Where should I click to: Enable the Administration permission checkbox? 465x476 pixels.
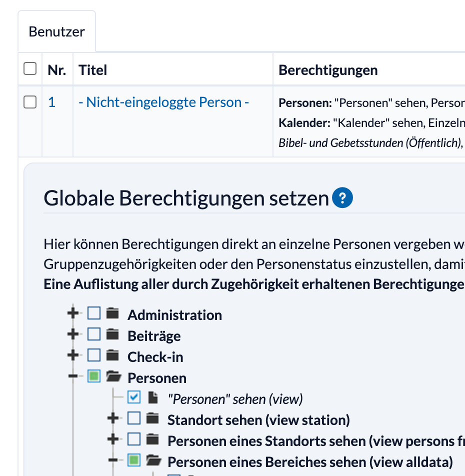coord(94,313)
